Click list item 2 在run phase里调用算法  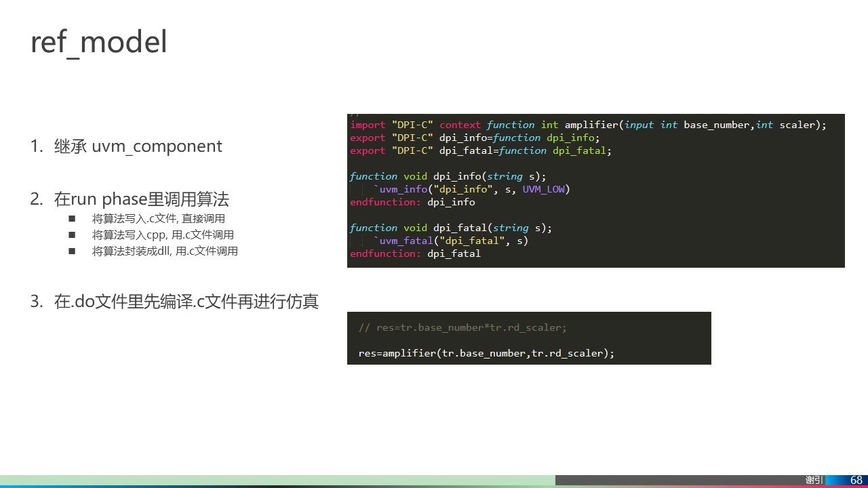click(x=142, y=199)
